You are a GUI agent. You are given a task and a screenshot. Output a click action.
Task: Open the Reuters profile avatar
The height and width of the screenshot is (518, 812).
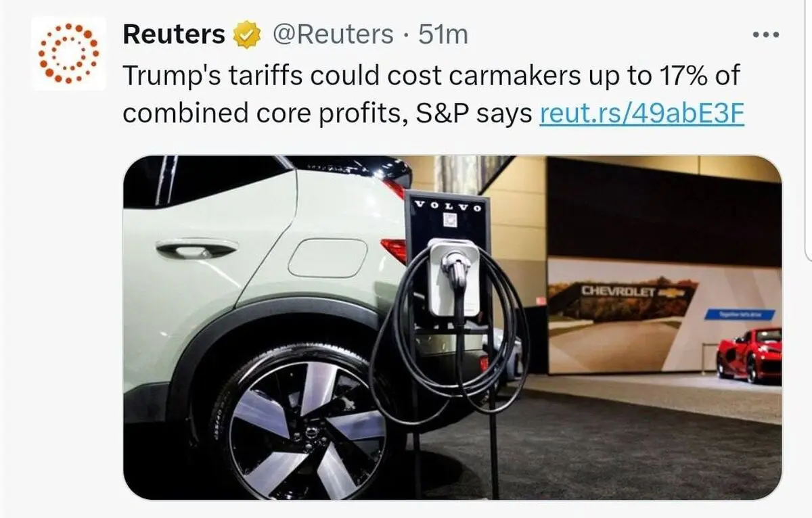68,53
